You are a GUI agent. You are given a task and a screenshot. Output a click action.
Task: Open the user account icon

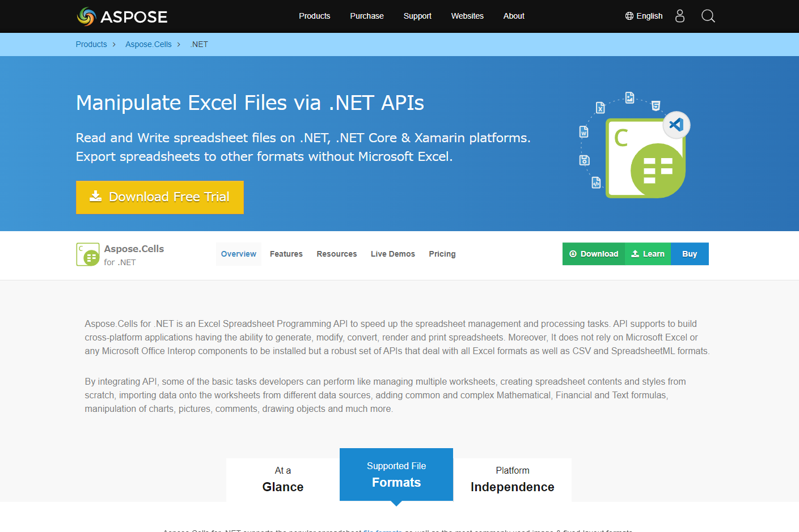tap(680, 16)
